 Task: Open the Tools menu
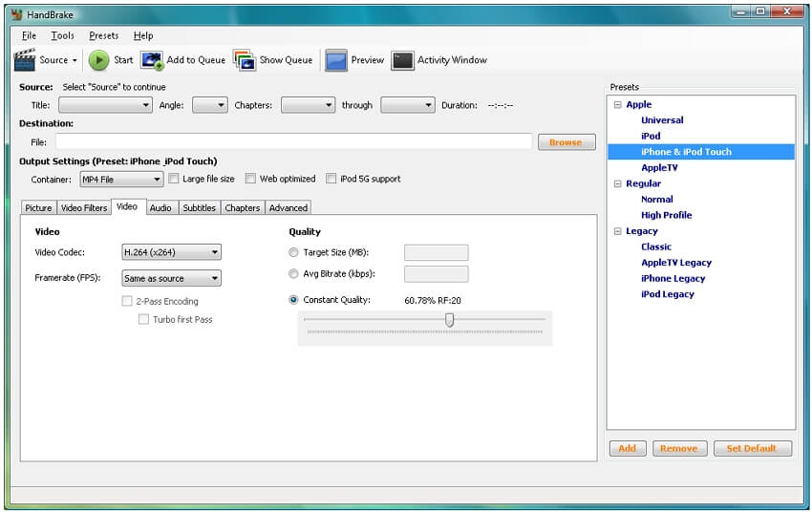[63, 35]
